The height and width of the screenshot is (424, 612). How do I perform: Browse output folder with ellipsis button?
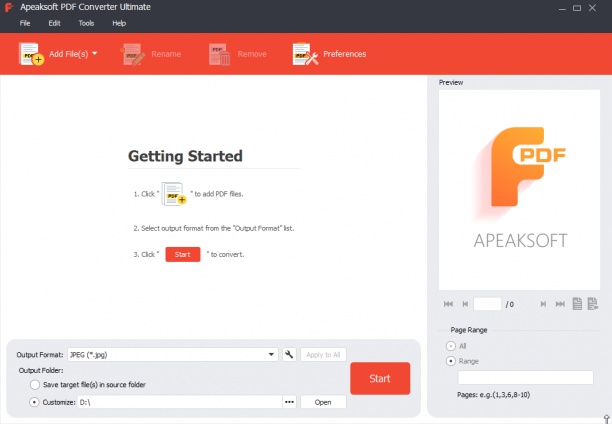[x=289, y=402]
